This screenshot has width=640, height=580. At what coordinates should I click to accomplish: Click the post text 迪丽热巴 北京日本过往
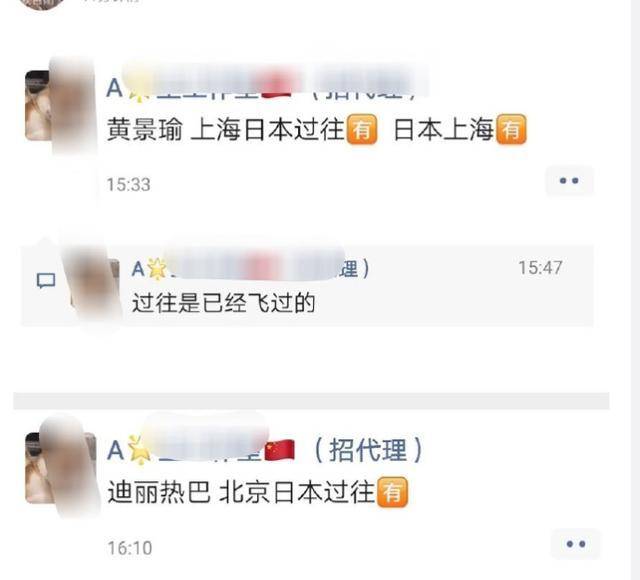click(x=241, y=492)
